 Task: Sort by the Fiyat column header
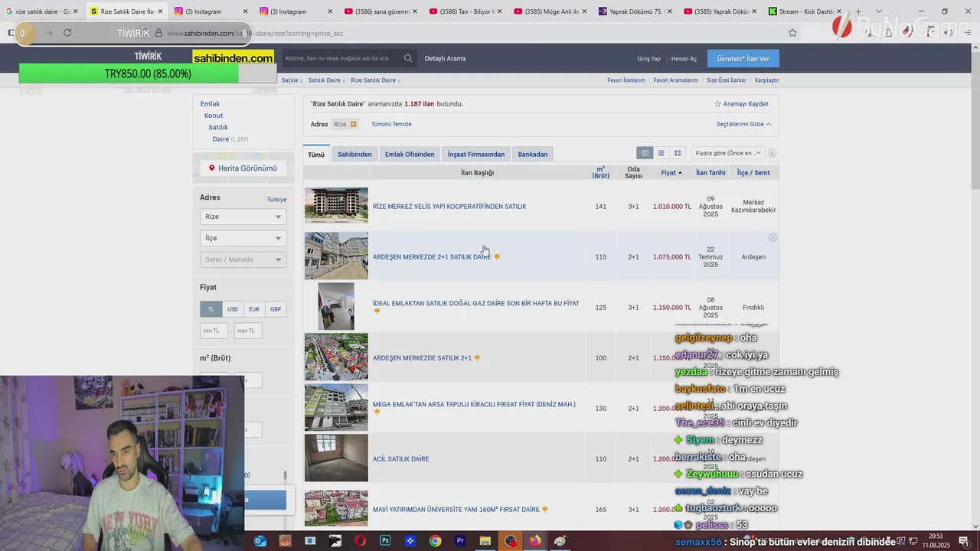671,173
